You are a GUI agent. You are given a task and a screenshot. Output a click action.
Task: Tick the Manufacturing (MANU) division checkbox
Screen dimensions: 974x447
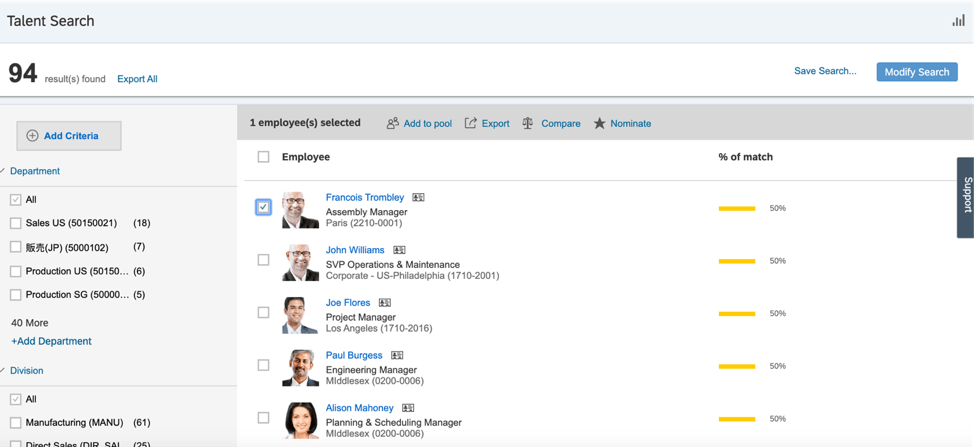click(16, 423)
